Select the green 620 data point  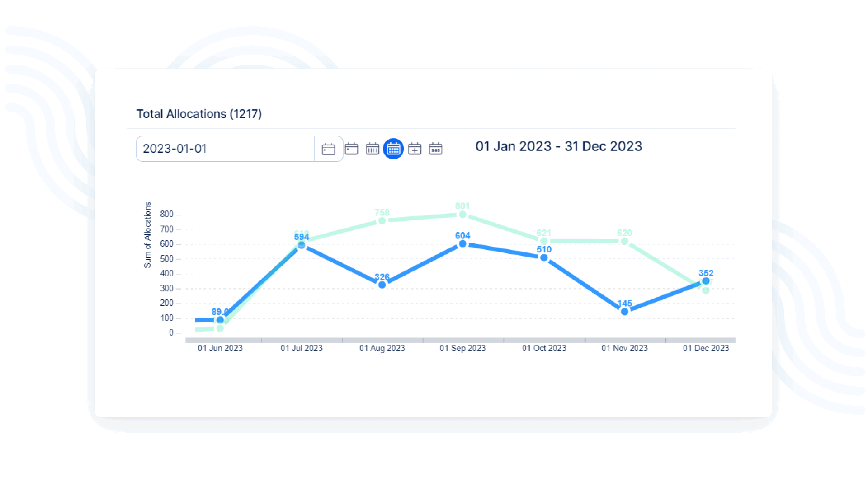[x=624, y=241]
